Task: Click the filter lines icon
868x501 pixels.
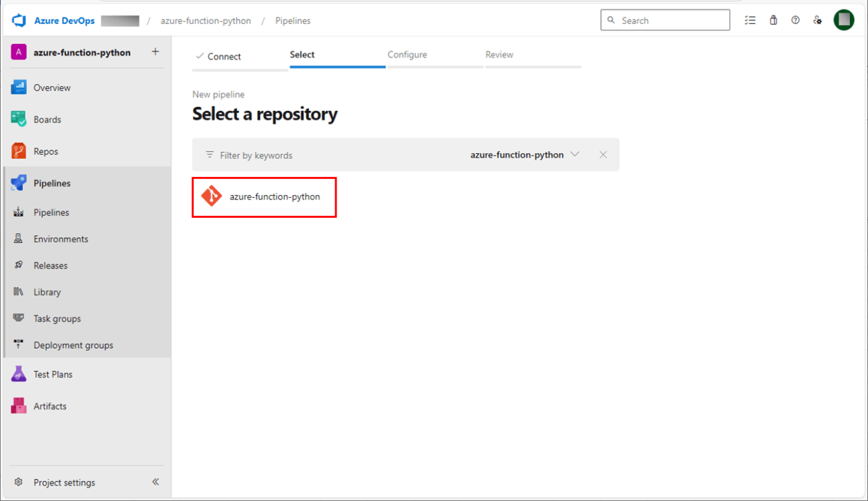Action: point(210,155)
